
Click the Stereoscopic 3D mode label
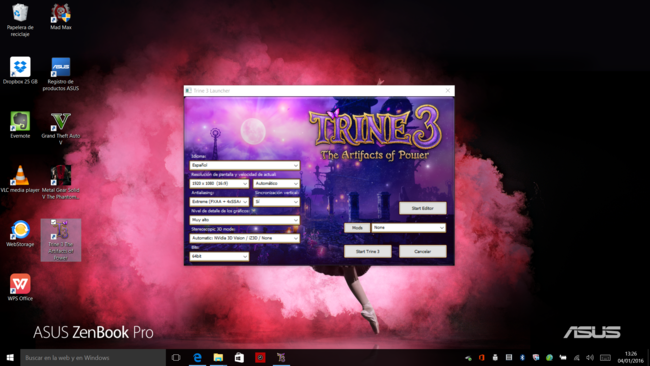coord(213,229)
